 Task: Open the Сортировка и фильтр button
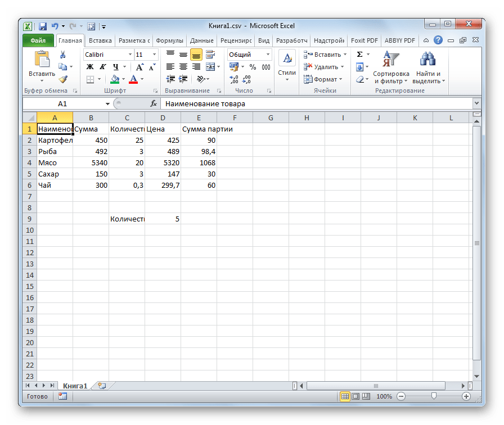click(x=390, y=67)
